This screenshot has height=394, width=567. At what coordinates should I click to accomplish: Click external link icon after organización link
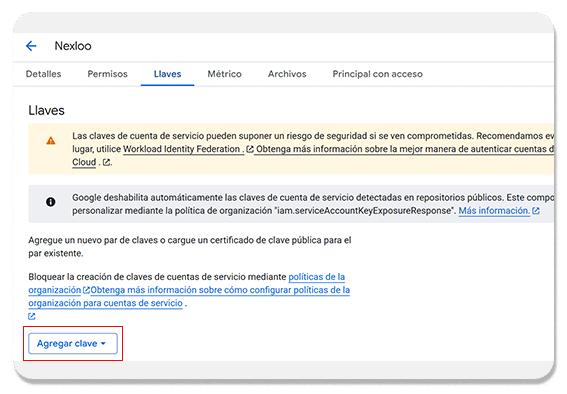click(86, 290)
